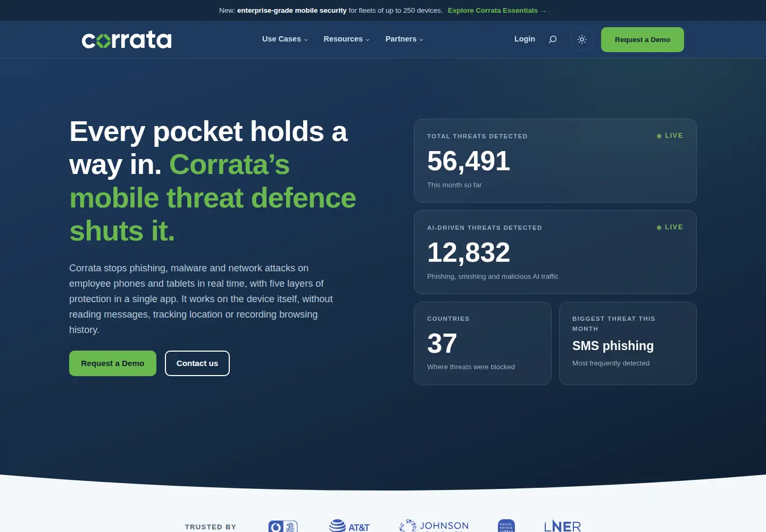Expand the Partners menu
Image resolution: width=766 pixels, height=532 pixels.
[404, 39]
